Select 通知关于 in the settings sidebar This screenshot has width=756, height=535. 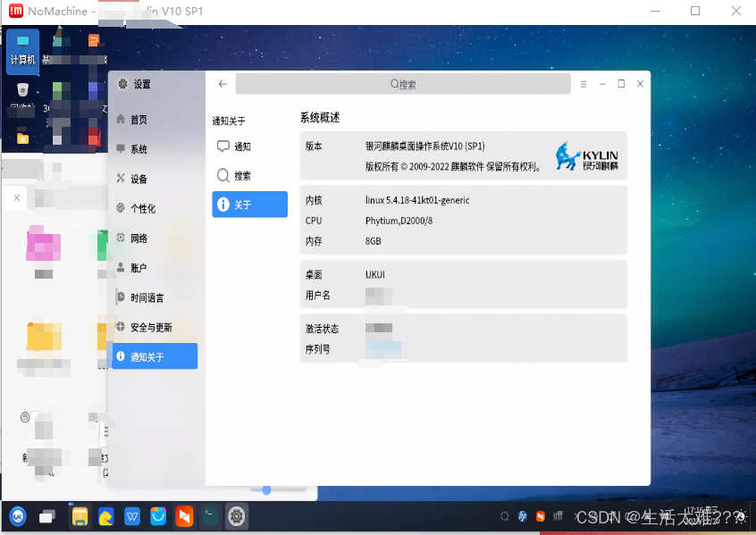(x=155, y=356)
